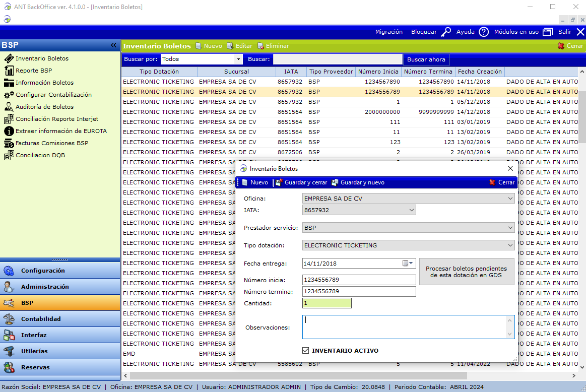Expand the Buscar por dropdown
The image size is (586, 392).
239,59
